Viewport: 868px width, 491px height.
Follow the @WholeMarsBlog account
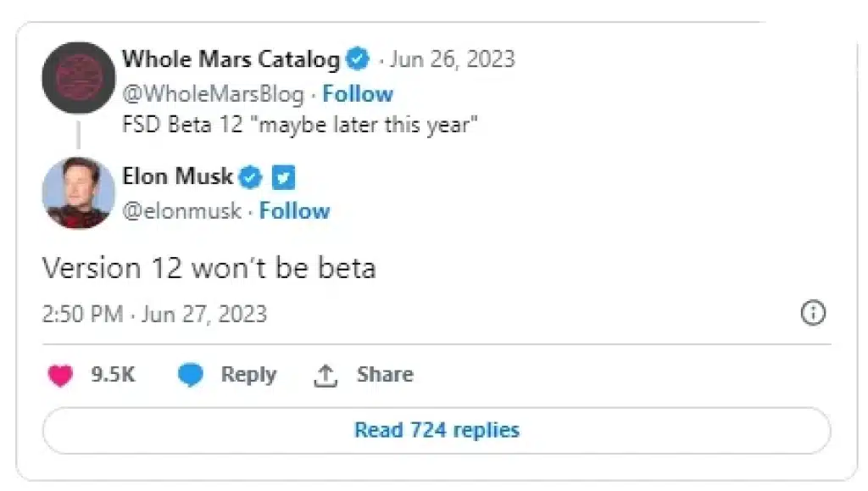click(x=358, y=93)
